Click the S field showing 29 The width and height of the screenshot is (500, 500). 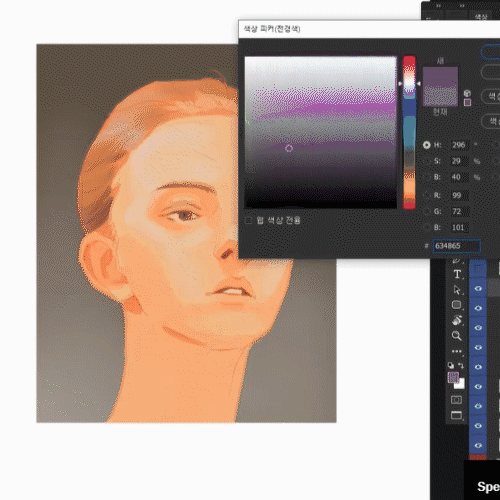(x=459, y=161)
